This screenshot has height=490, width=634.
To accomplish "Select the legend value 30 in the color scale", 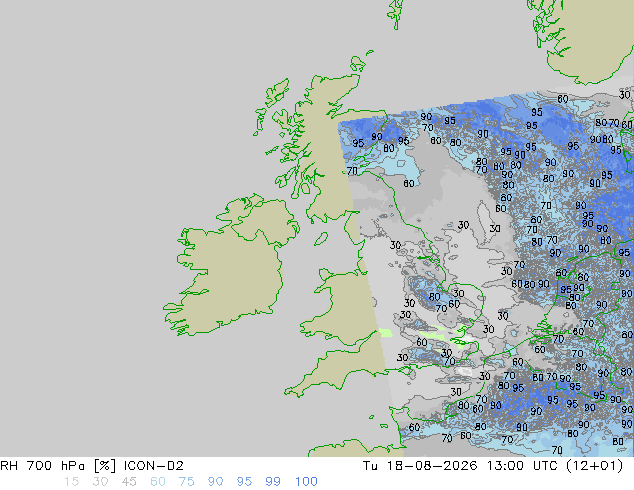I will tap(100, 482).
